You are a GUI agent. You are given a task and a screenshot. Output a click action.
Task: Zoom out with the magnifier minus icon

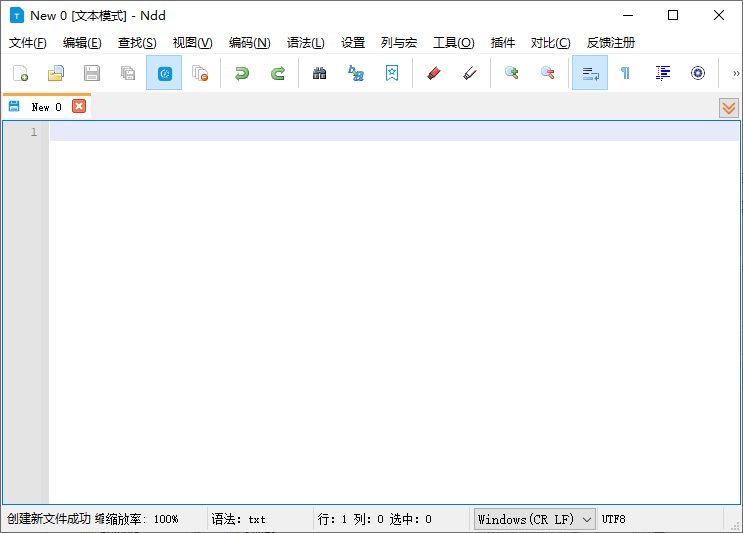tap(547, 73)
